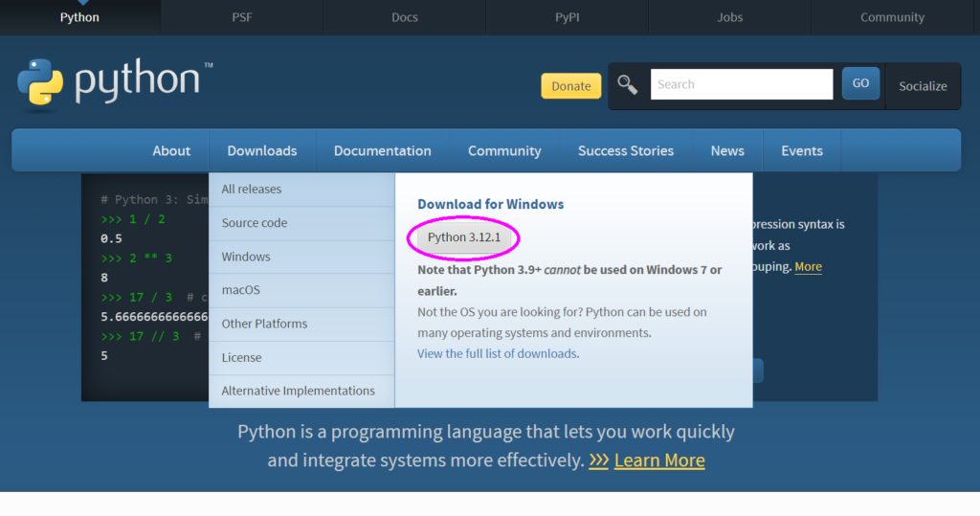Open the Docs top tab

(x=405, y=17)
